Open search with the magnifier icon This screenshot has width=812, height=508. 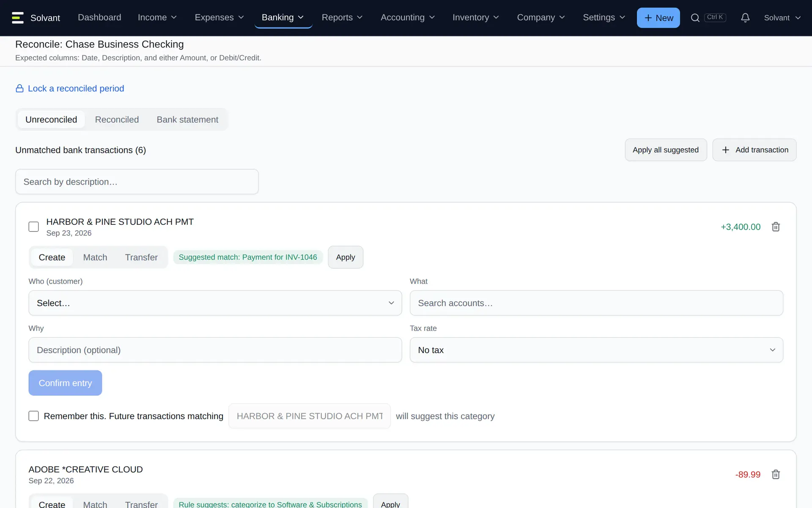(x=695, y=18)
